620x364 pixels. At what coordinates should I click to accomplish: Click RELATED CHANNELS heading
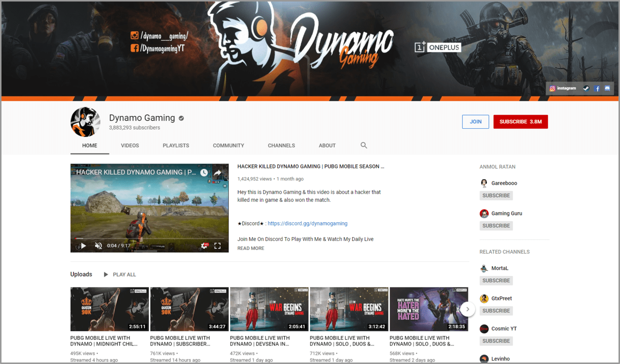tap(505, 252)
